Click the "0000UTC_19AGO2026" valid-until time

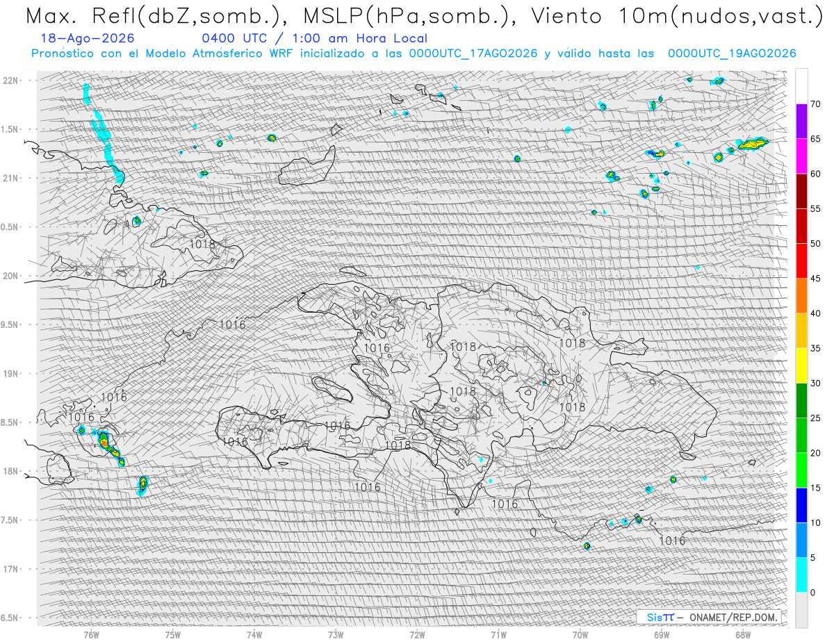click(732, 53)
